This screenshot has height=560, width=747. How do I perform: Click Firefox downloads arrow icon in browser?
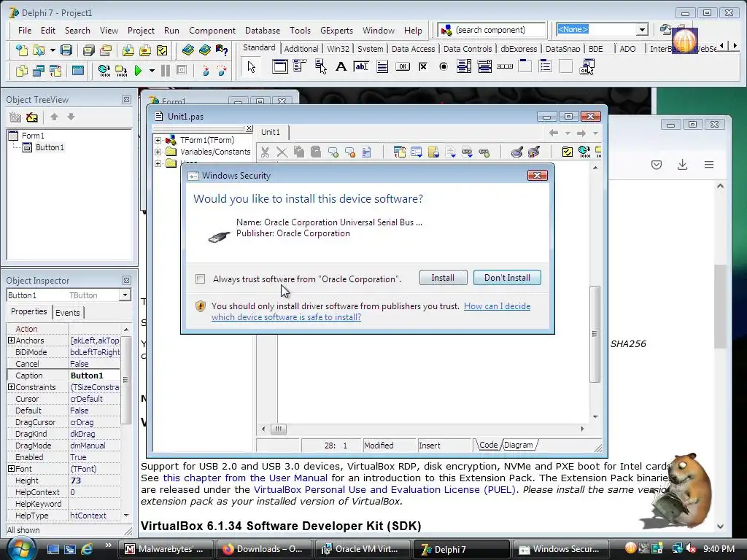(682, 165)
